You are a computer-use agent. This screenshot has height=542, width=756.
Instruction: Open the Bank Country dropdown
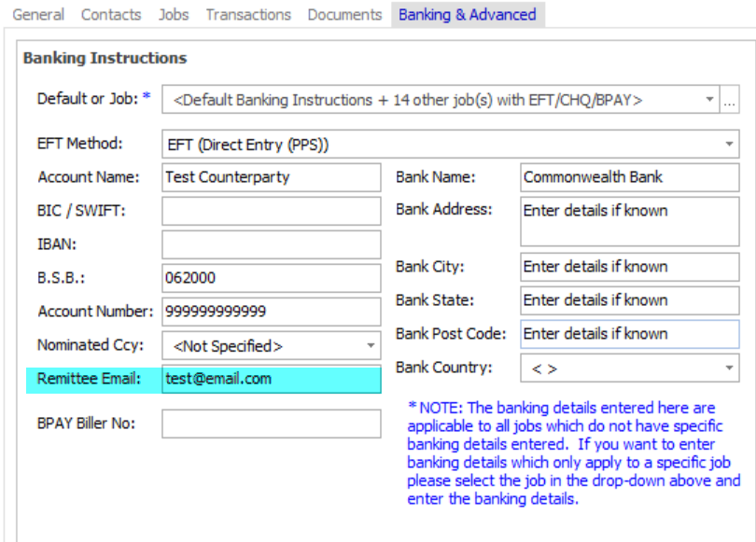pyautogui.click(x=728, y=368)
